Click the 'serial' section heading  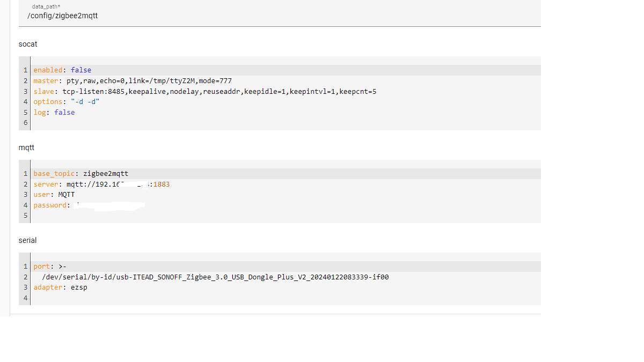click(x=27, y=240)
